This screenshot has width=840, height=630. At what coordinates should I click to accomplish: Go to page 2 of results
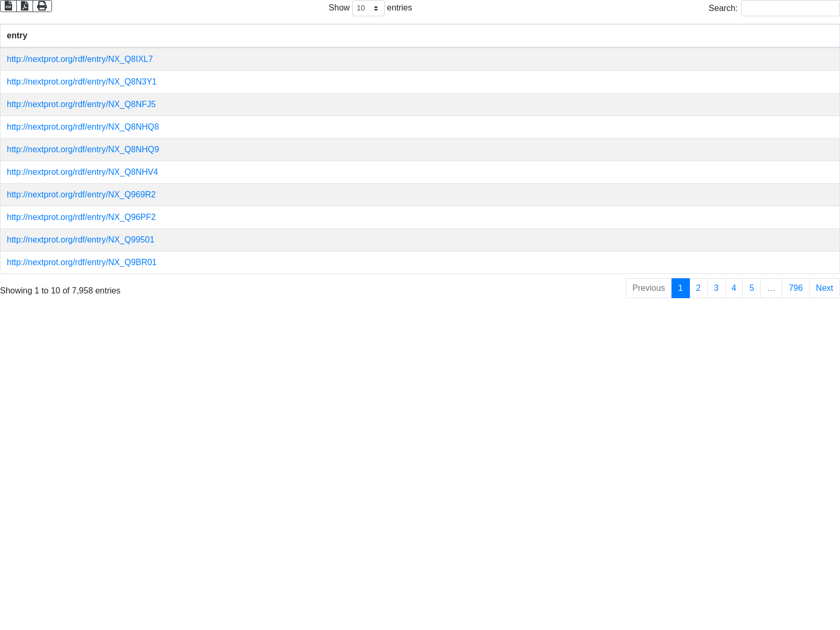pyautogui.click(x=698, y=288)
